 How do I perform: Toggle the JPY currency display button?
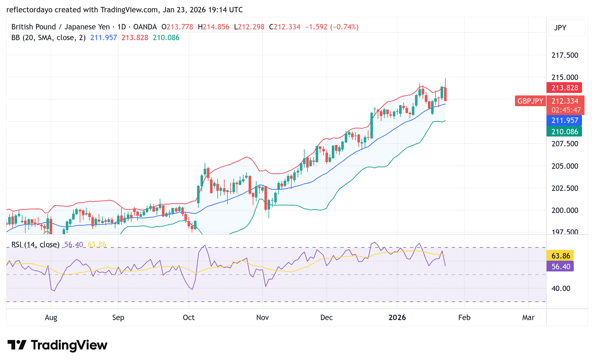pyautogui.click(x=566, y=28)
